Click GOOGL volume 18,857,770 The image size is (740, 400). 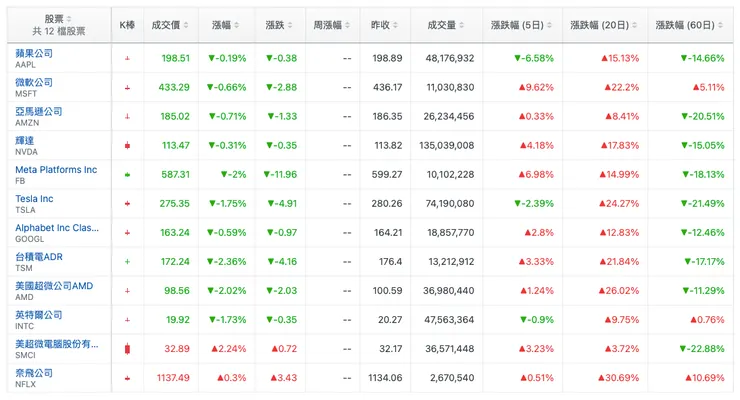point(451,233)
